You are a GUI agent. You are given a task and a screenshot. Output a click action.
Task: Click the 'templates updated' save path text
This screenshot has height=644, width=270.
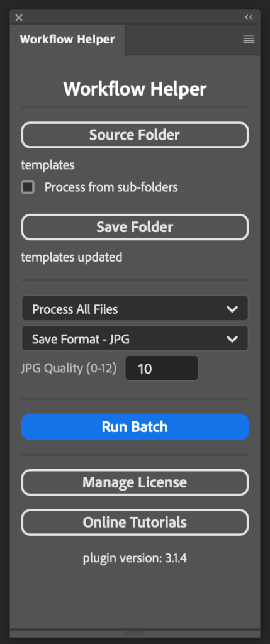coord(72,257)
